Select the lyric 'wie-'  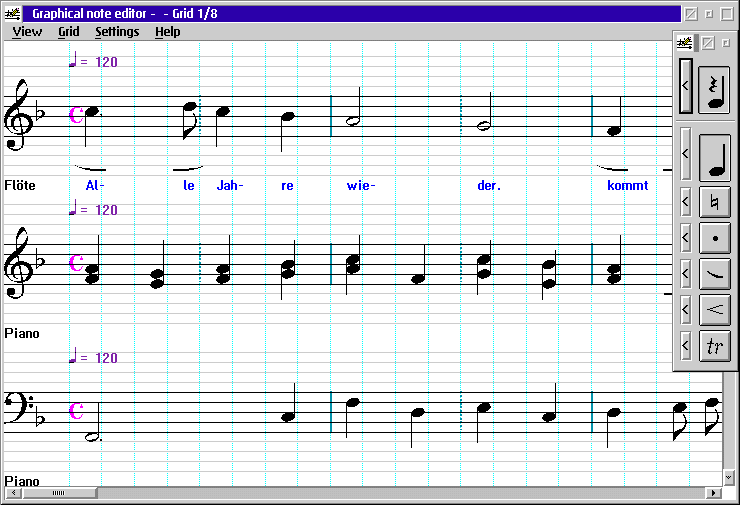click(x=361, y=185)
